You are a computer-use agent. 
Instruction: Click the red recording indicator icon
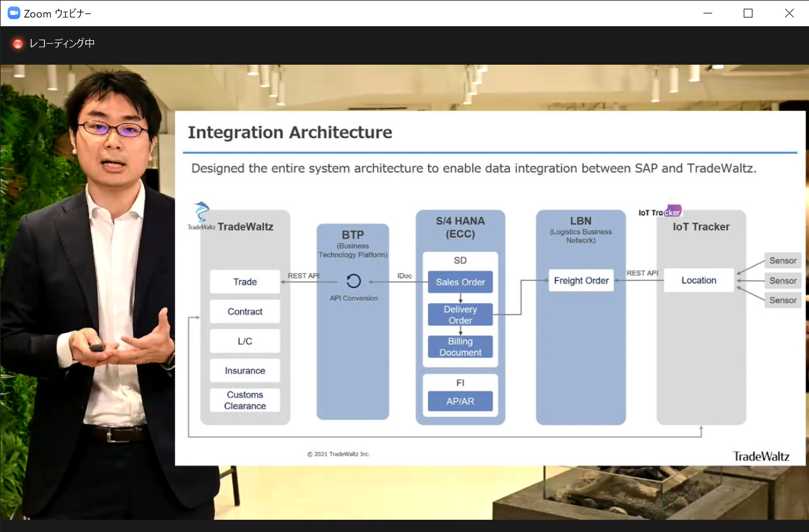coord(17,43)
